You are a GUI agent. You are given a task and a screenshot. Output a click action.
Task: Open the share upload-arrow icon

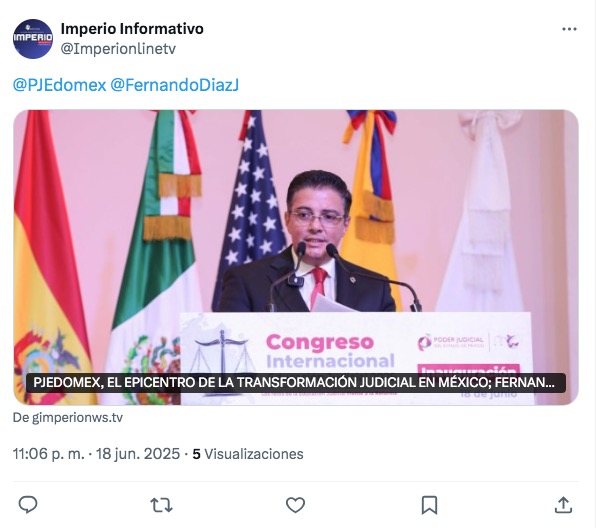coord(563,505)
